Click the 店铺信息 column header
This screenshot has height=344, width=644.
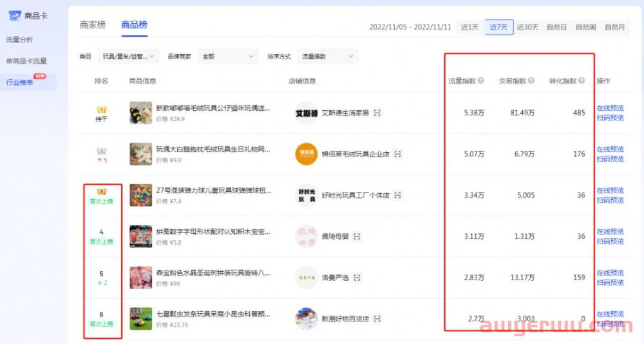[302, 81]
